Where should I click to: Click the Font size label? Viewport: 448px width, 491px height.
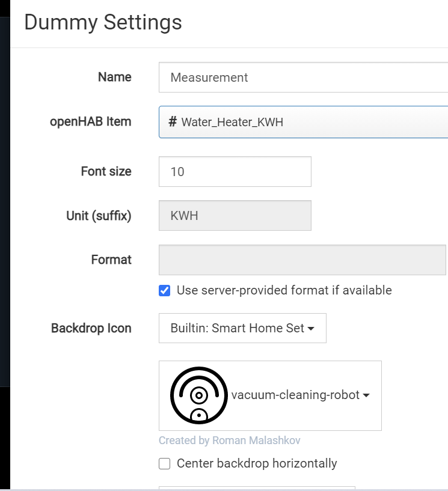(x=106, y=171)
